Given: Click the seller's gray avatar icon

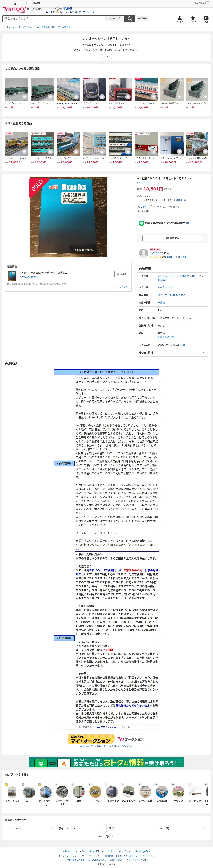Looking at the screenshot, I should coord(143,253).
